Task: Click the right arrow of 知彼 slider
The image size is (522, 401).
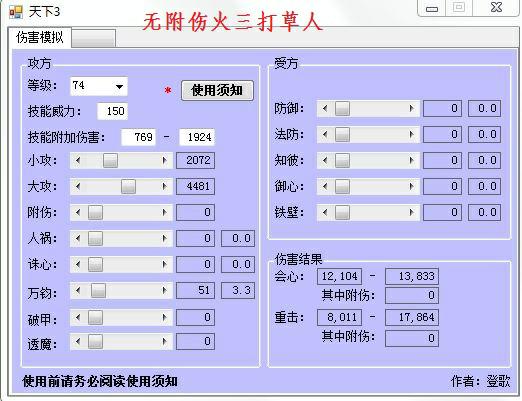Action: [412, 160]
